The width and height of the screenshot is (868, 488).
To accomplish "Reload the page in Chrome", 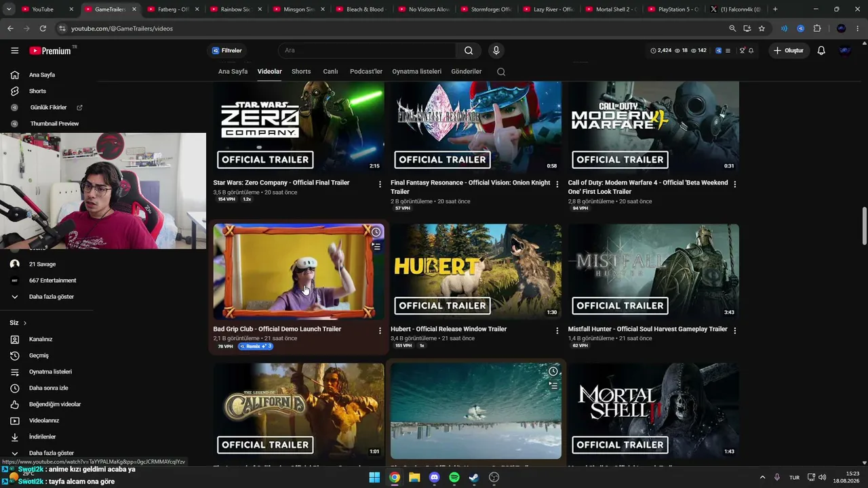I will point(43,28).
